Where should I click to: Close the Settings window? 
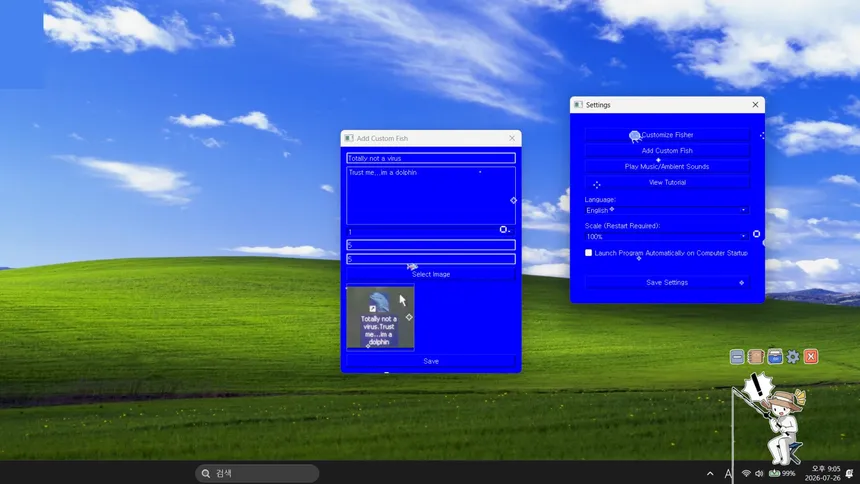coord(755,104)
